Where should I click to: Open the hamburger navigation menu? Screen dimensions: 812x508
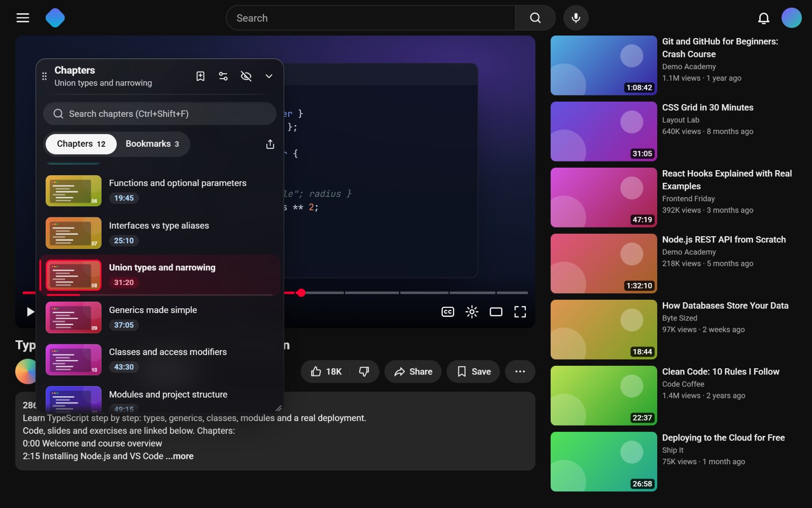pos(23,18)
